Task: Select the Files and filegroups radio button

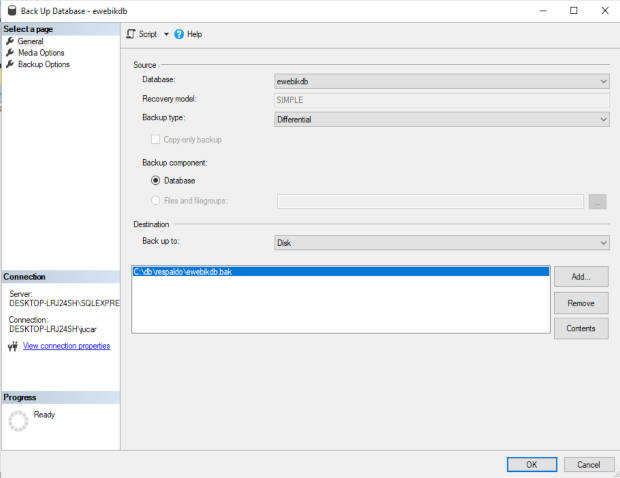Action: click(x=155, y=200)
